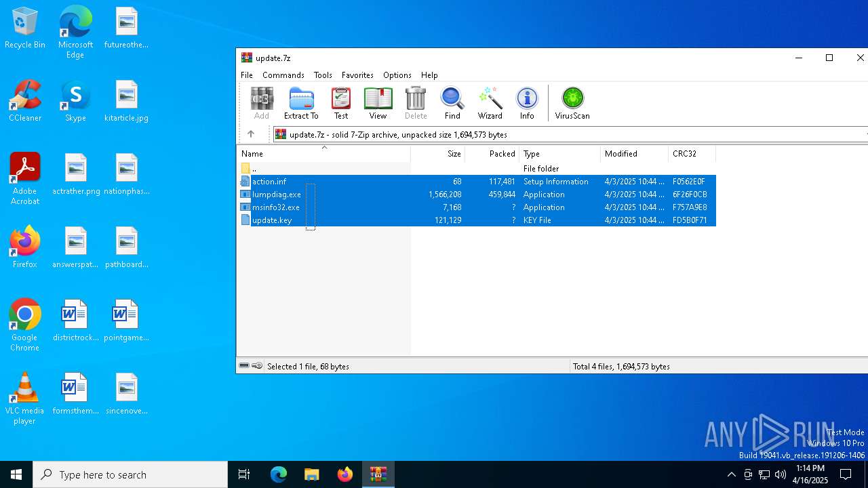Select formsthem Word document on desktop
The image size is (868, 488).
point(75,394)
